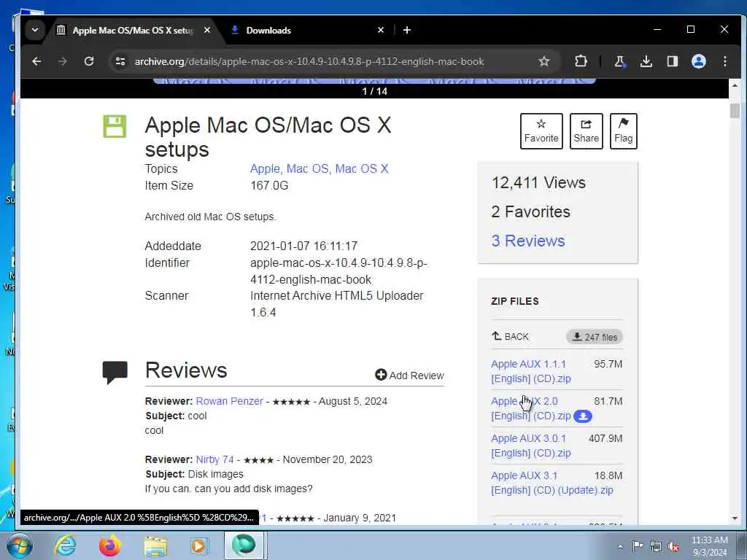Image resolution: width=747 pixels, height=560 pixels.
Task: Open reviewer Nirby 74 profile
Action: (215, 459)
